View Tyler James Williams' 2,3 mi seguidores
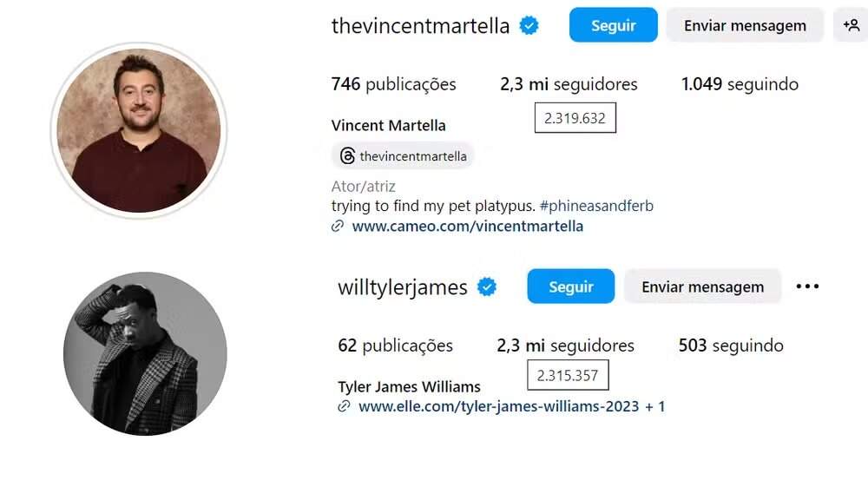This screenshot has height=487, width=868. [x=565, y=346]
